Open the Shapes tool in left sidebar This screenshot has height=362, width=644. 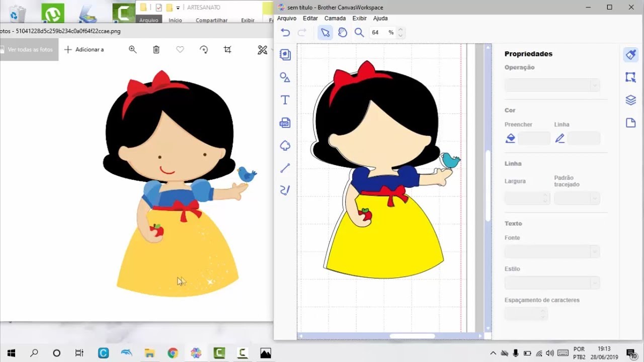pyautogui.click(x=285, y=77)
